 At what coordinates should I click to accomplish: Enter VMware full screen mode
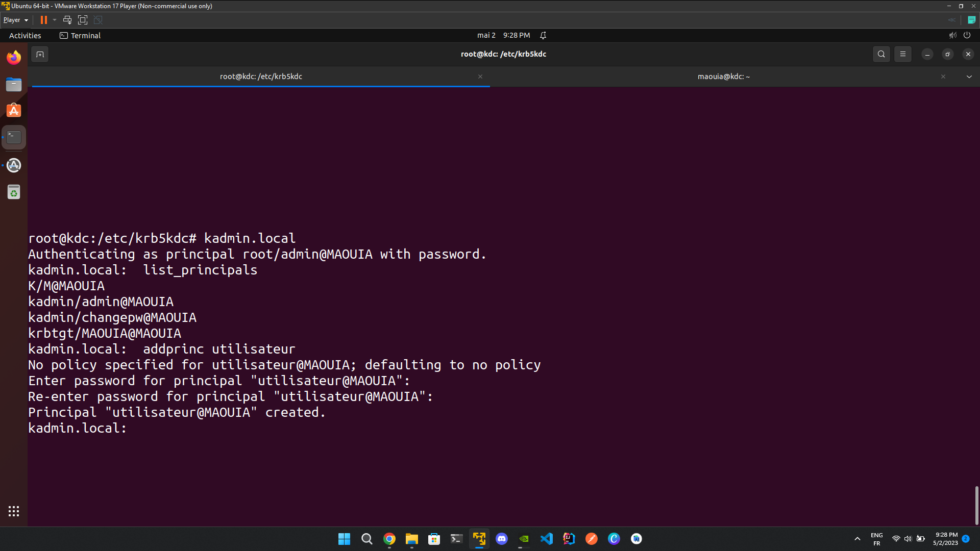(83, 20)
